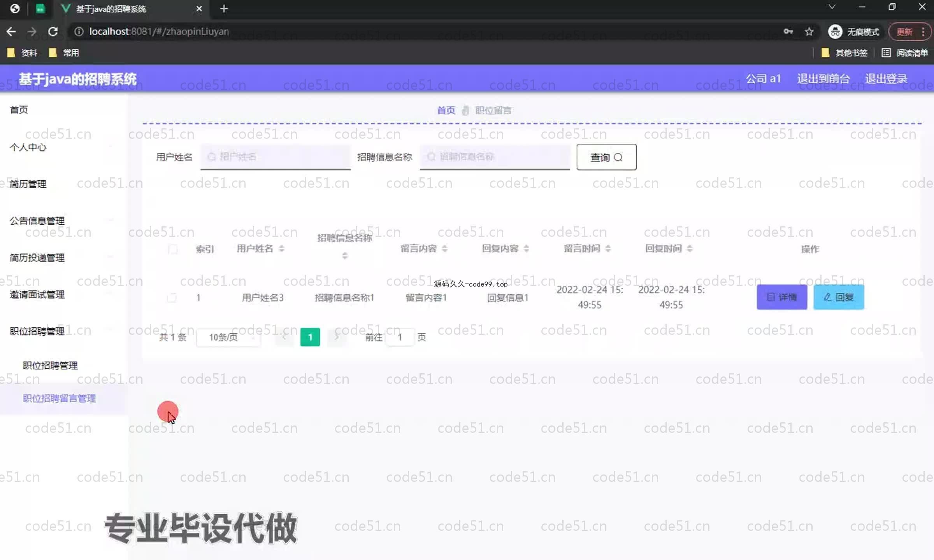Click the browser forward arrow
The image size is (934, 560).
coord(32,31)
